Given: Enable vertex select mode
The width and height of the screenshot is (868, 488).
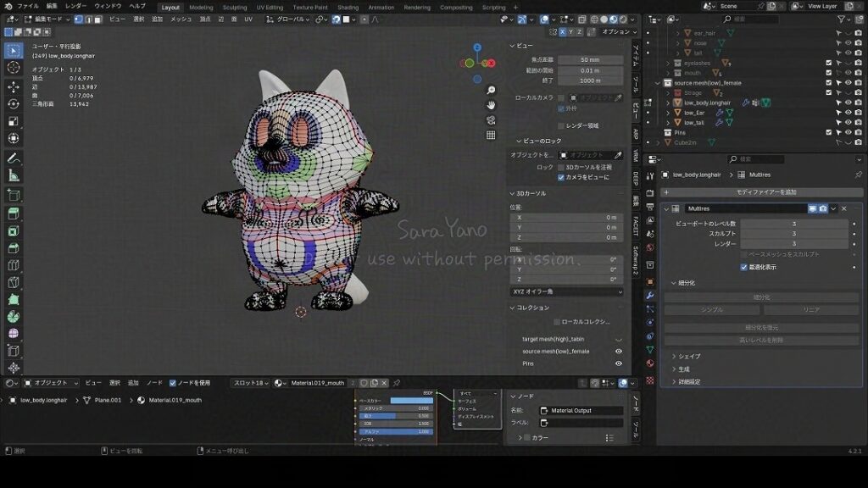Looking at the screenshot, I should tap(79, 19).
